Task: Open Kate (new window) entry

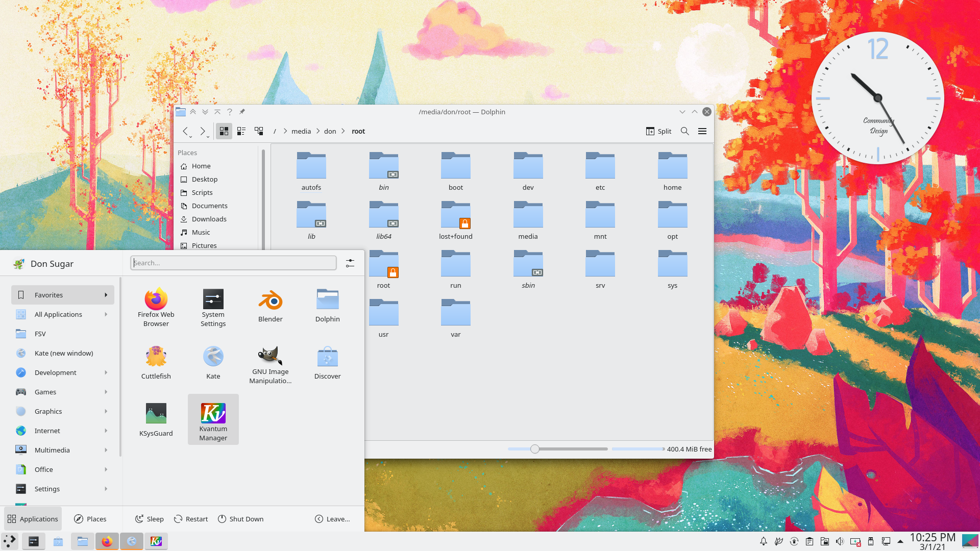Action: [63, 353]
